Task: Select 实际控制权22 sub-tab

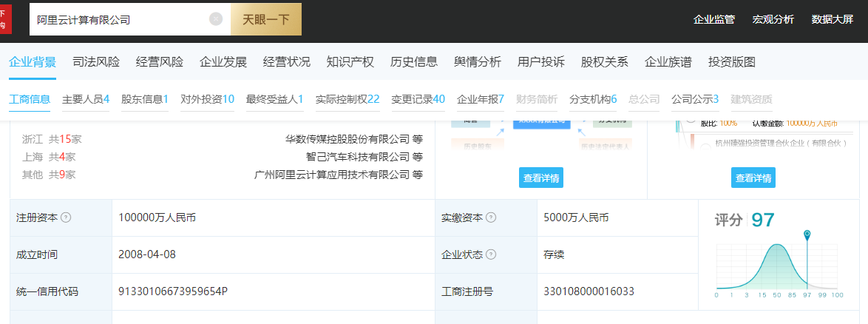Action: [347, 100]
